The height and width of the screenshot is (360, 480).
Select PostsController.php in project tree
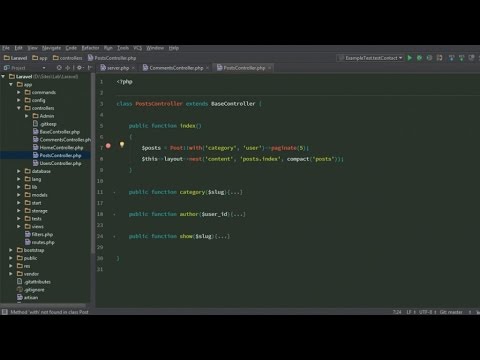coord(57,155)
